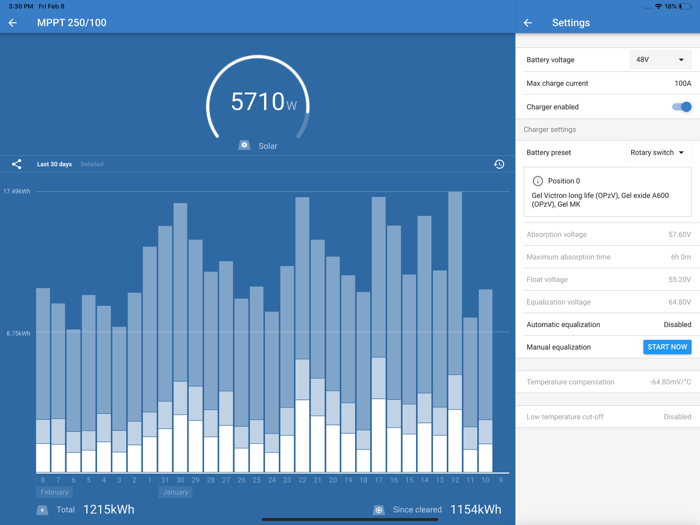This screenshot has height=525, width=700.
Task: Select the bar for February 3
Action: tap(119, 400)
